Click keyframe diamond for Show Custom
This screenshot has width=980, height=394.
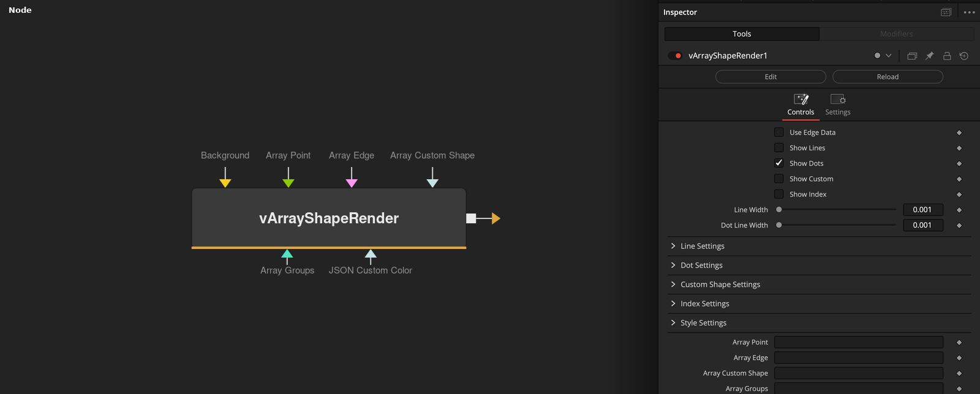click(959, 179)
